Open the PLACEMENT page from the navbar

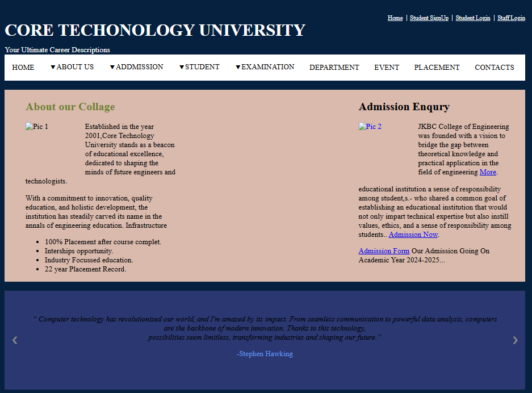(437, 68)
